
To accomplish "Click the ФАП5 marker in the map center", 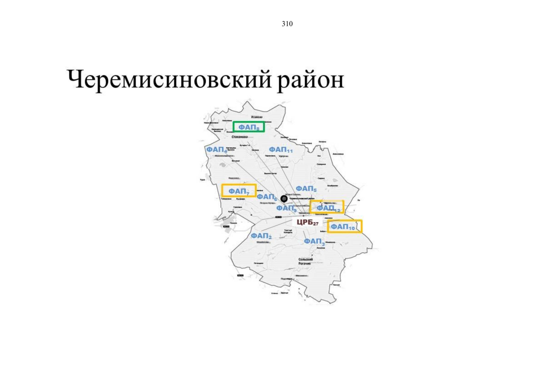I will pyautogui.click(x=306, y=188).
